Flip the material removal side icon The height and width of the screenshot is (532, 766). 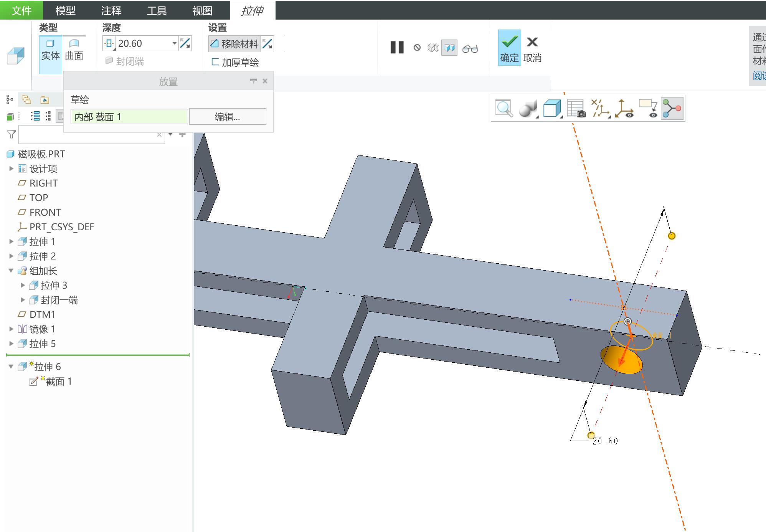267,44
